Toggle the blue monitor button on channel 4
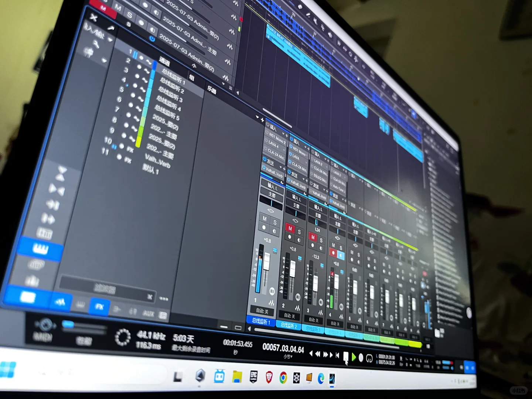Screen dimensions: 532x399 pos(341,255)
